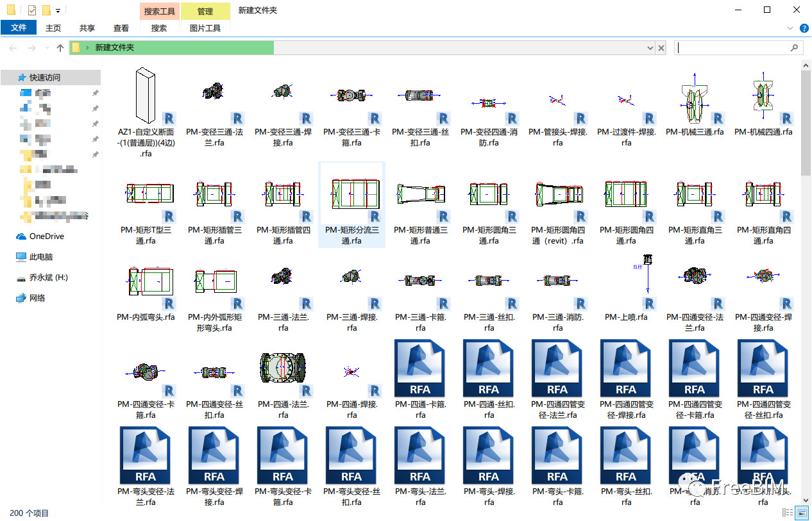Clear the address bar with X button
Viewport: 812px width, 521px height.
[661, 48]
